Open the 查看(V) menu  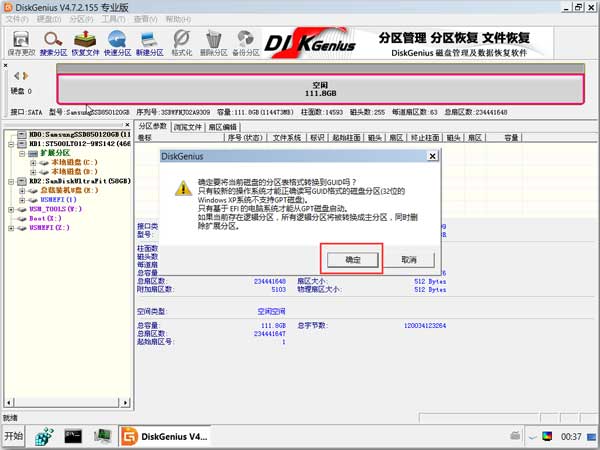(145, 19)
